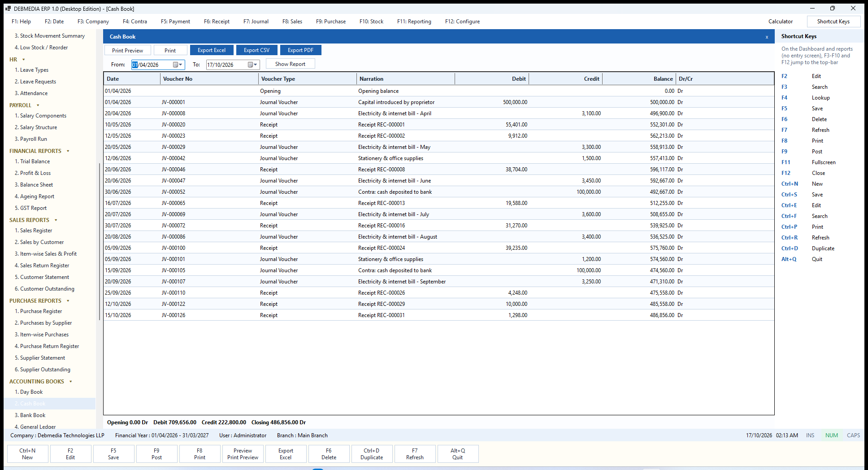
Task: Click Ctrl+D Duplicate bottom button
Action: (x=372, y=454)
